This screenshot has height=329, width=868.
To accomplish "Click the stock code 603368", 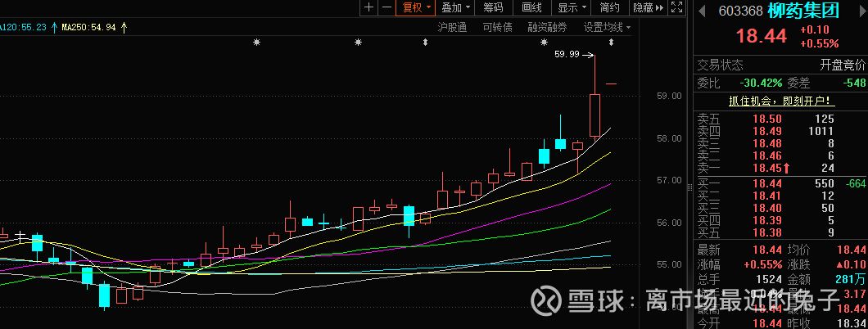I will (739, 11).
